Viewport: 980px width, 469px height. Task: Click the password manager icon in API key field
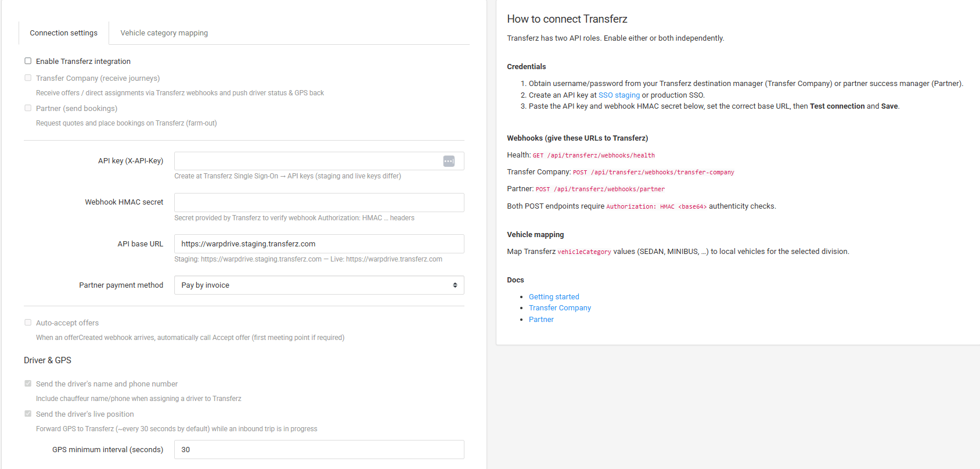coord(449,161)
